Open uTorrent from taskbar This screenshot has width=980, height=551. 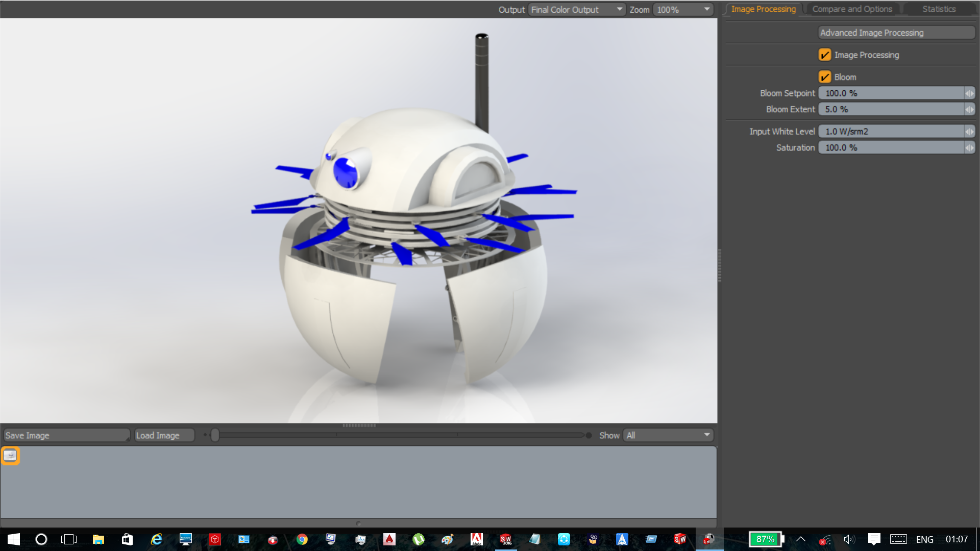tap(419, 539)
